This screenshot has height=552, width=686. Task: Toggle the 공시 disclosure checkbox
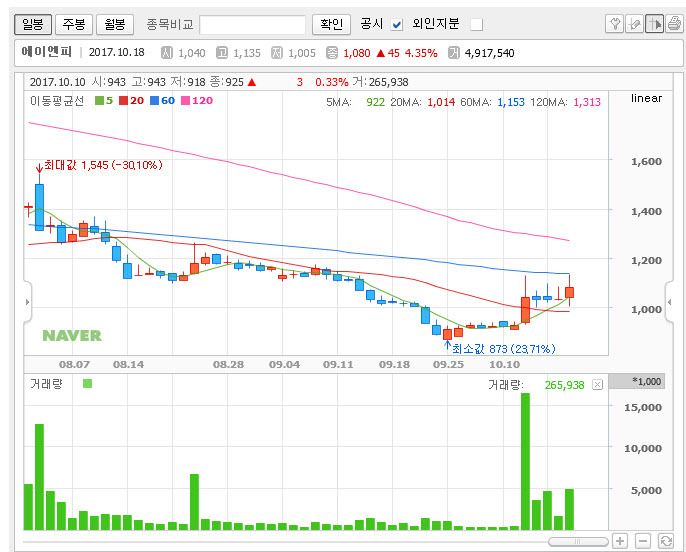tap(397, 24)
